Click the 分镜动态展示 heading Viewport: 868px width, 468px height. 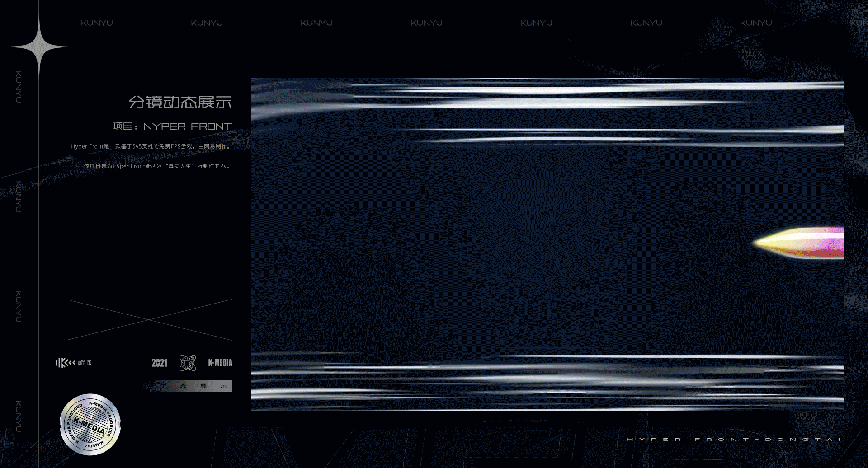(x=180, y=102)
